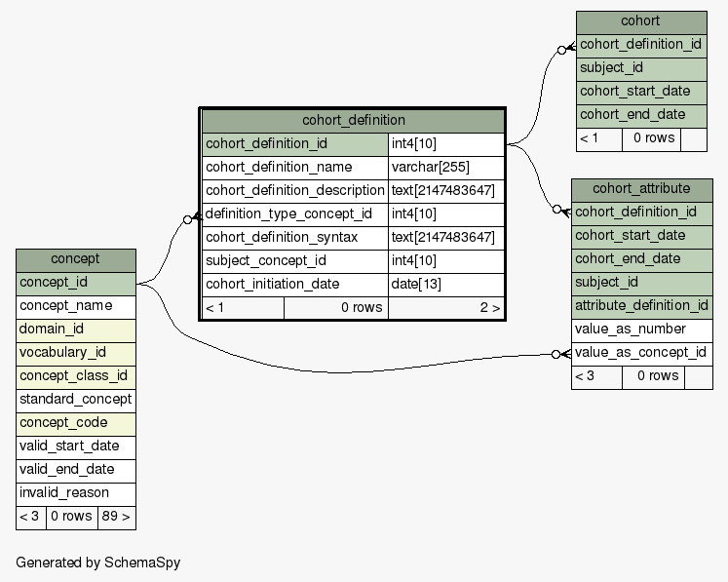Select the cohort_initiation_date column
This screenshot has height=582, width=728.
click(x=272, y=285)
